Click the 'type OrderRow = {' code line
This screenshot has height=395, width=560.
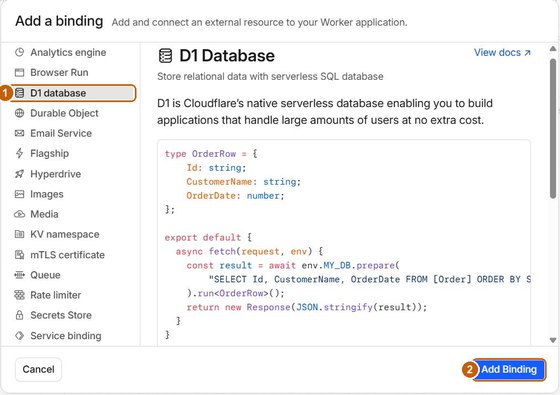click(211, 154)
